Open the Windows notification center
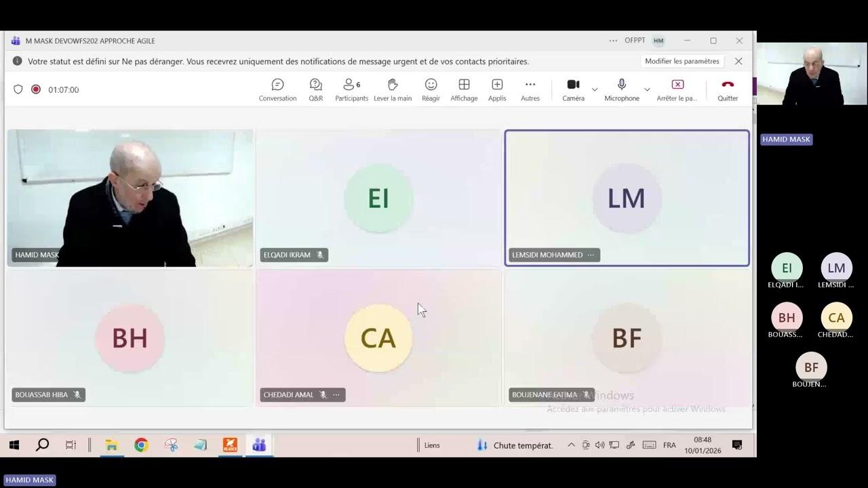The image size is (868, 488). pyautogui.click(x=737, y=445)
